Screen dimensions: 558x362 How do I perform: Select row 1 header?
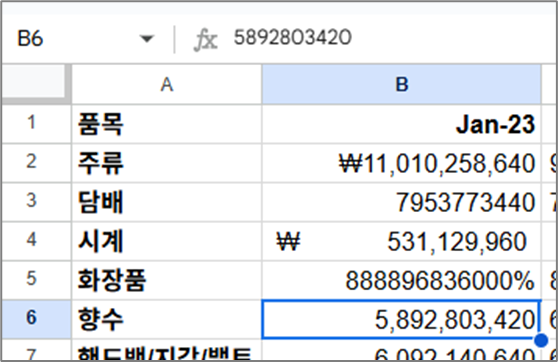(x=37, y=124)
